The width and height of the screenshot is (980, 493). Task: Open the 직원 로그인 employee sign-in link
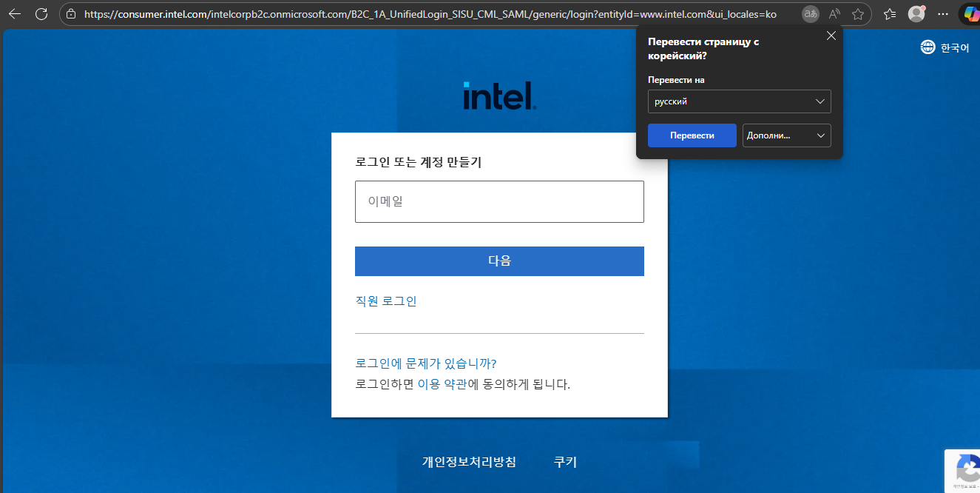tap(386, 301)
